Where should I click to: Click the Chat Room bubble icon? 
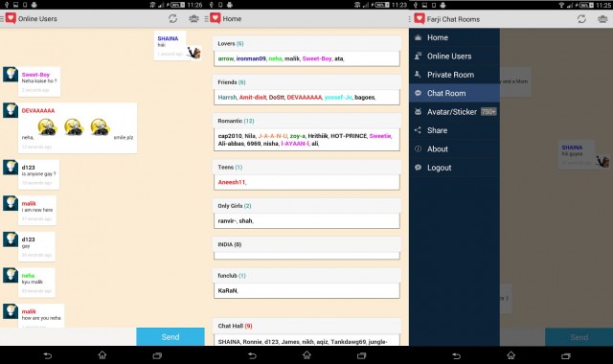(x=418, y=93)
